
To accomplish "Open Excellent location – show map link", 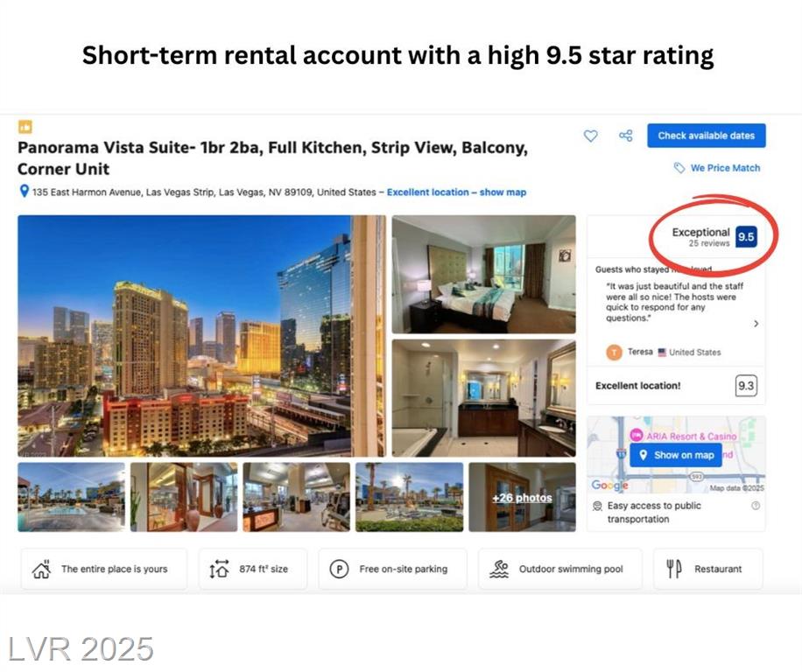I will pos(456,192).
